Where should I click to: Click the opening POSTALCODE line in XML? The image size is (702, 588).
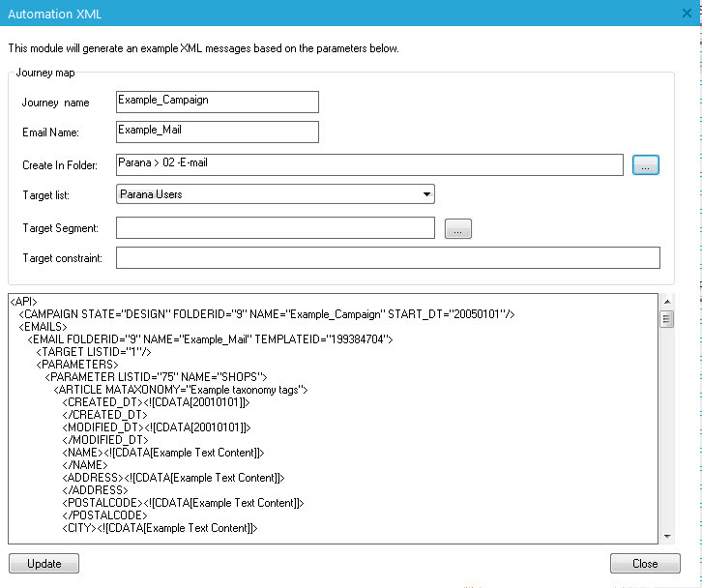(x=184, y=503)
